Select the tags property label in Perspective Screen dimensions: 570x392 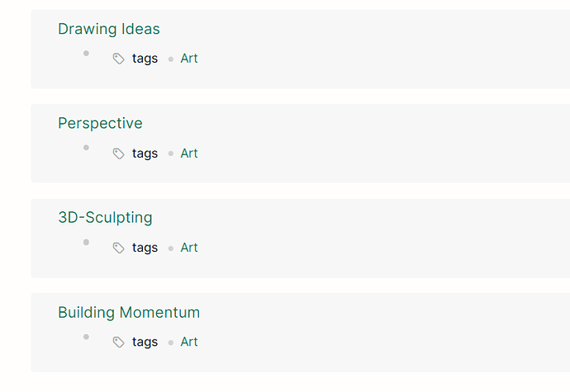(145, 153)
